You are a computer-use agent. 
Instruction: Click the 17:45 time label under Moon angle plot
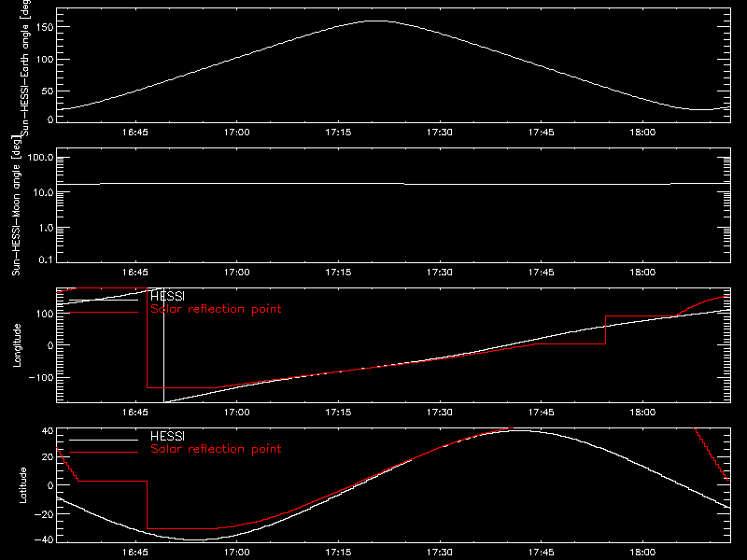tap(542, 273)
